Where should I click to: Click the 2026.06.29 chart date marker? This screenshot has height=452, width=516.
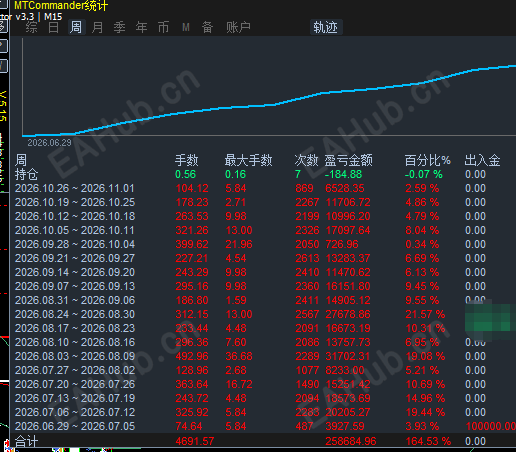(49, 143)
